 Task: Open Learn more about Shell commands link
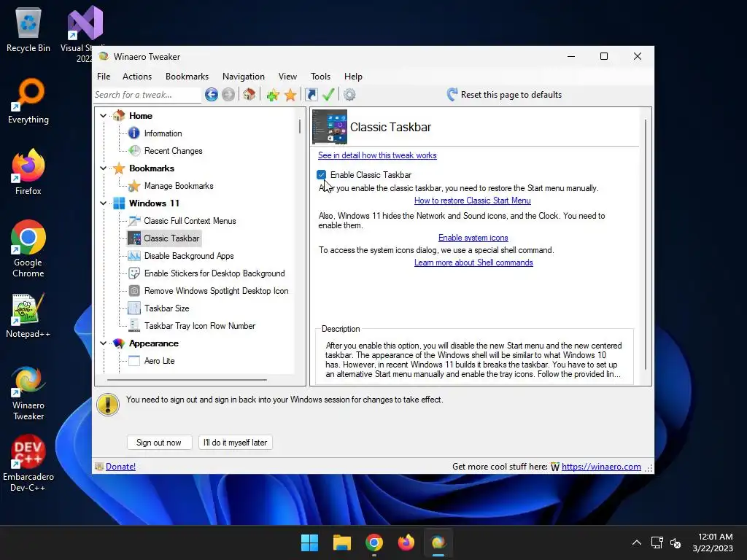click(473, 262)
